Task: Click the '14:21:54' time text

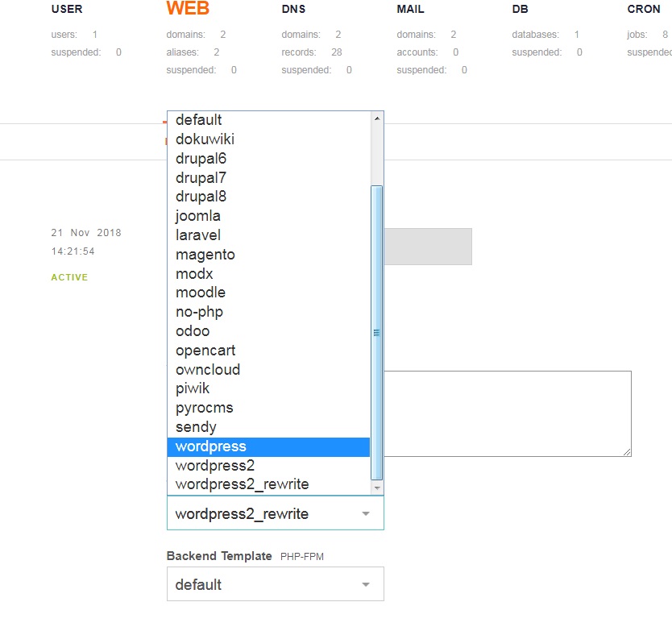Action: [x=73, y=251]
